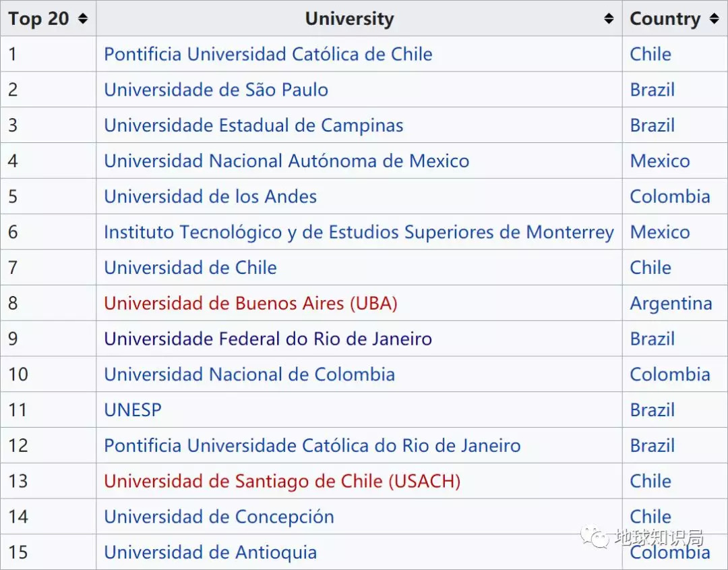Click the Top 20 column header text
The height and width of the screenshot is (570, 728).
(38, 19)
